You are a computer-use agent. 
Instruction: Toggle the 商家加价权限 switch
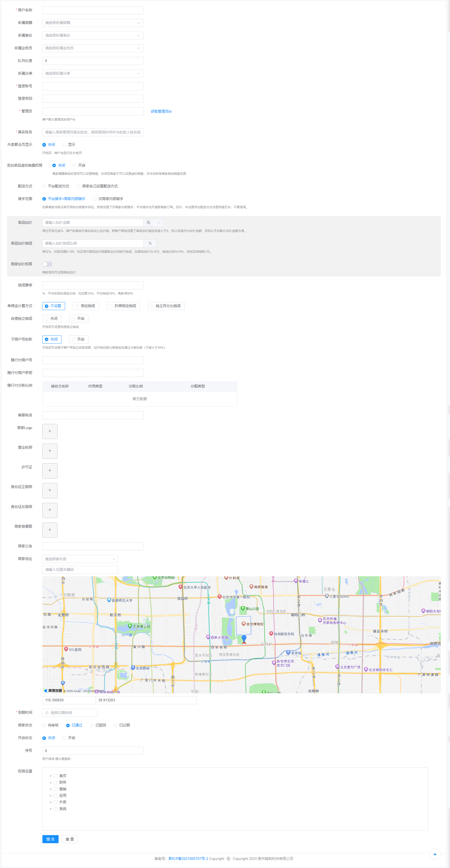tap(47, 264)
